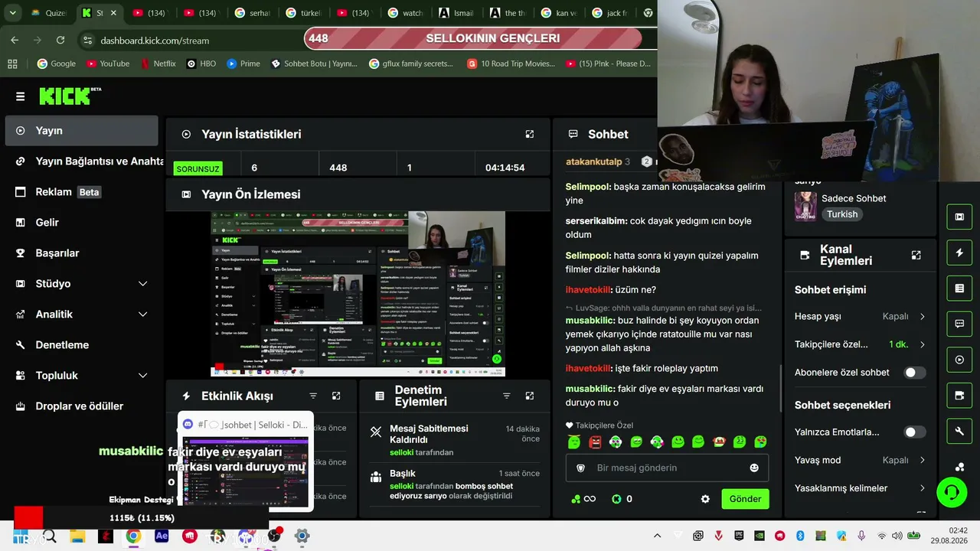Open the browser tab search dropdown
The width and height of the screenshot is (980, 551).
12,13
